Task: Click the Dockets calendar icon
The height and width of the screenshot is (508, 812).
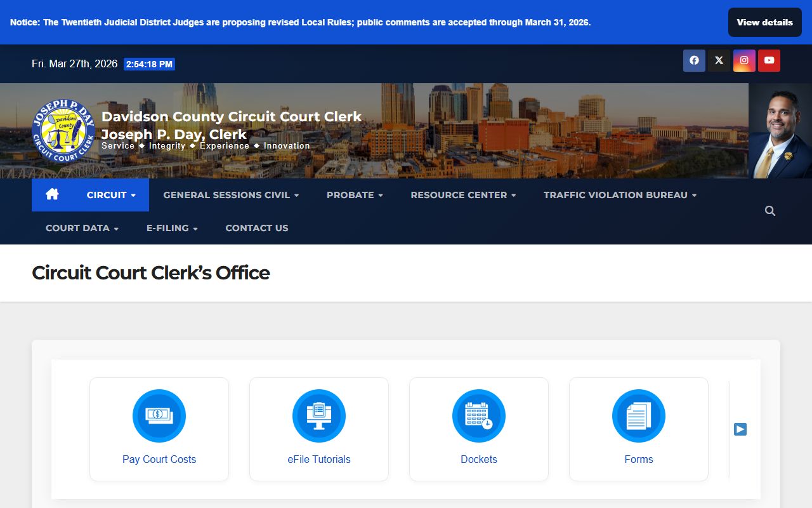Action: click(x=479, y=416)
